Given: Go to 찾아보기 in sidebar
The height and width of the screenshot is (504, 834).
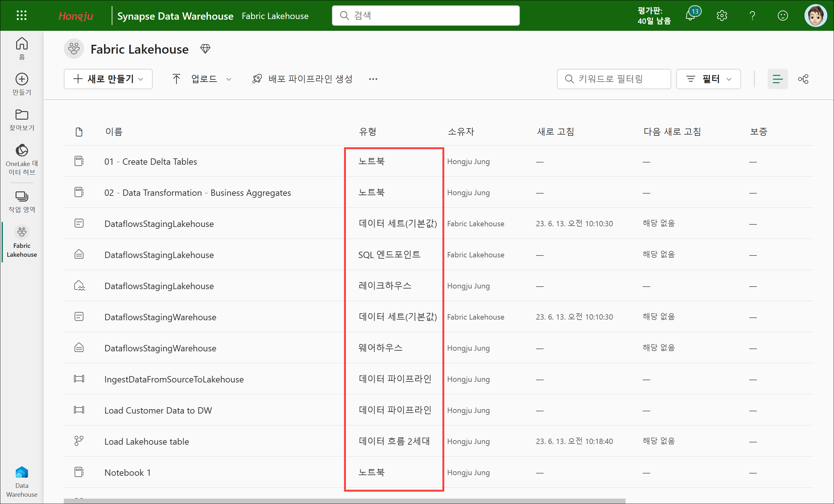Looking at the screenshot, I should click(x=22, y=120).
